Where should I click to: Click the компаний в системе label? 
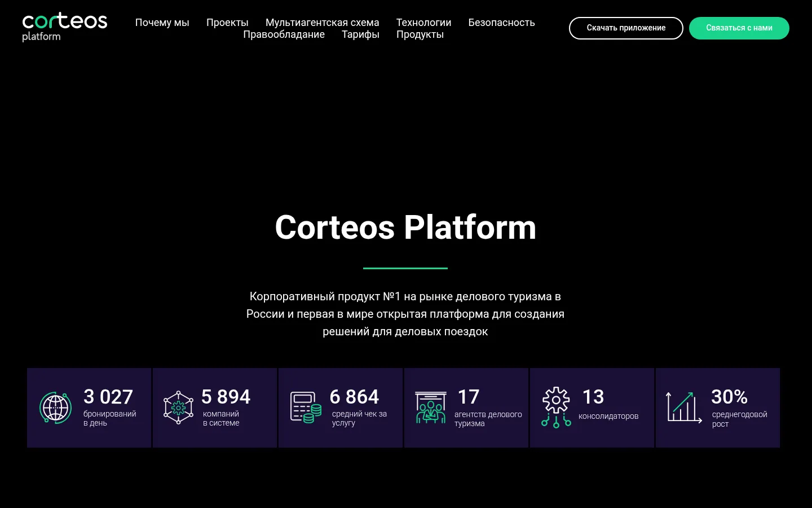[221, 418]
